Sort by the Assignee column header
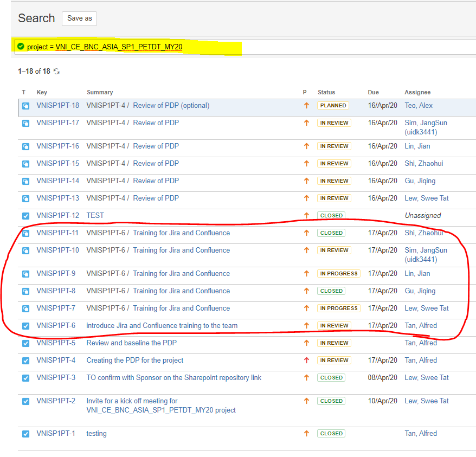 coord(417,92)
